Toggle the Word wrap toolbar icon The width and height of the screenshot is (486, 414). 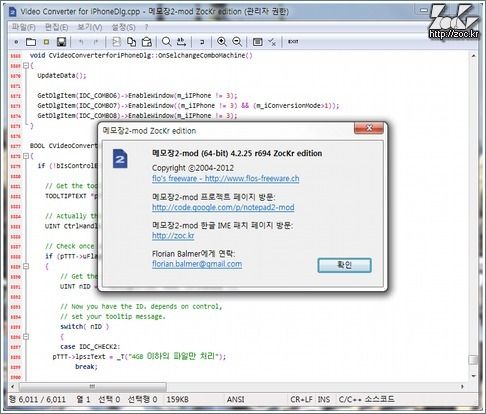click(202, 42)
